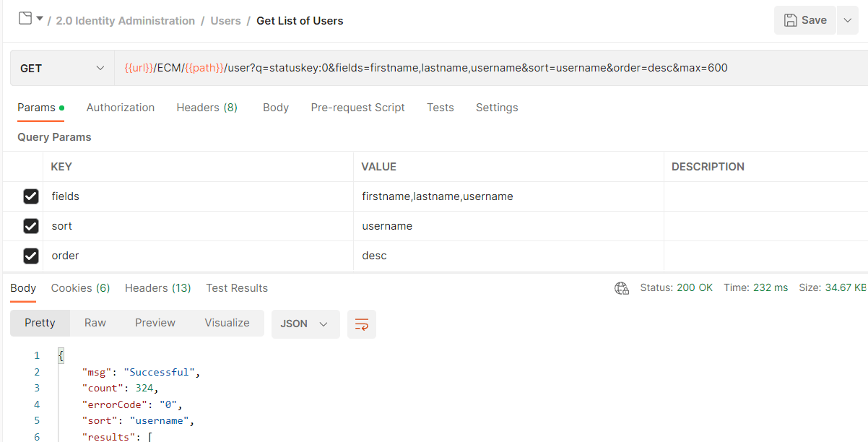This screenshot has height=442, width=868.
Task: Open the Tests tab
Action: (440, 107)
